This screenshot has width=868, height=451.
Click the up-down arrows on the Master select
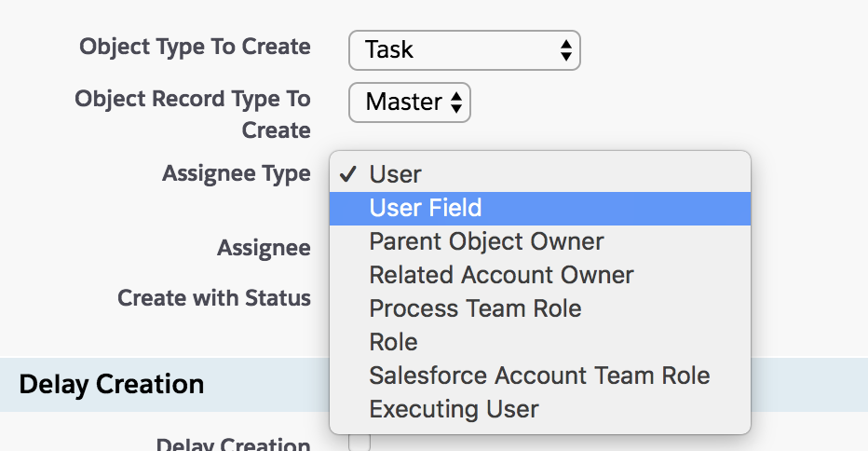tap(455, 102)
